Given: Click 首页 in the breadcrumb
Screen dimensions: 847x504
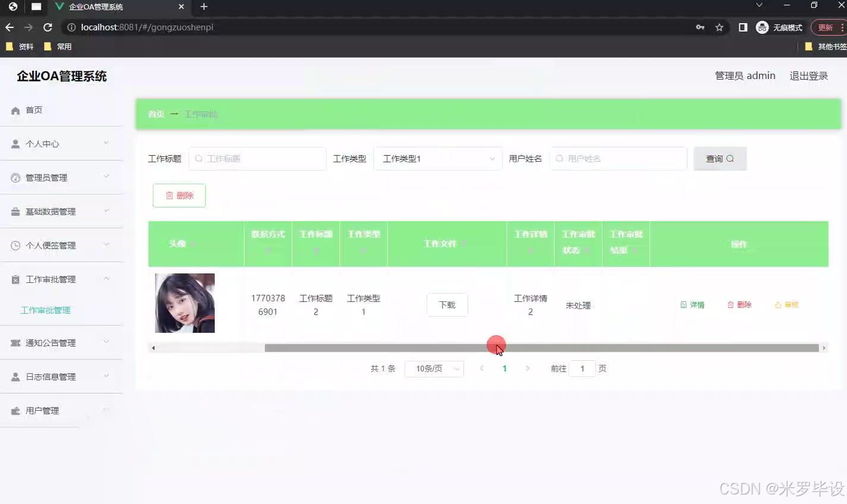Looking at the screenshot, I should (x=155, y=114).
